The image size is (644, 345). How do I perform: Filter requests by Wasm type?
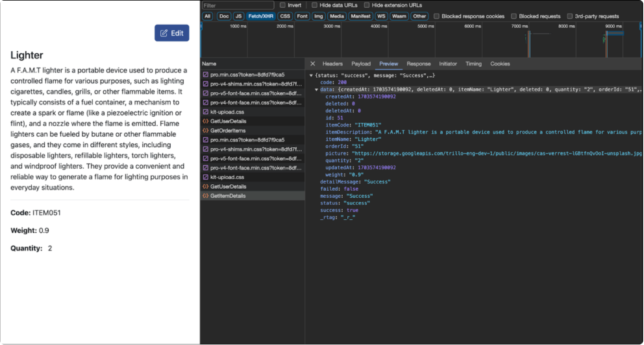(x=399, y=16)
